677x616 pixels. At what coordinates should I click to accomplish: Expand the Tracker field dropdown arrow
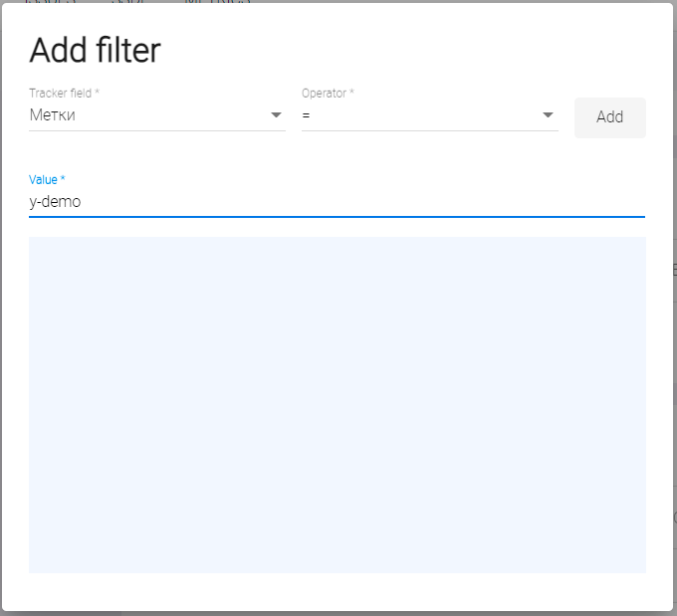tap(276, 115)
